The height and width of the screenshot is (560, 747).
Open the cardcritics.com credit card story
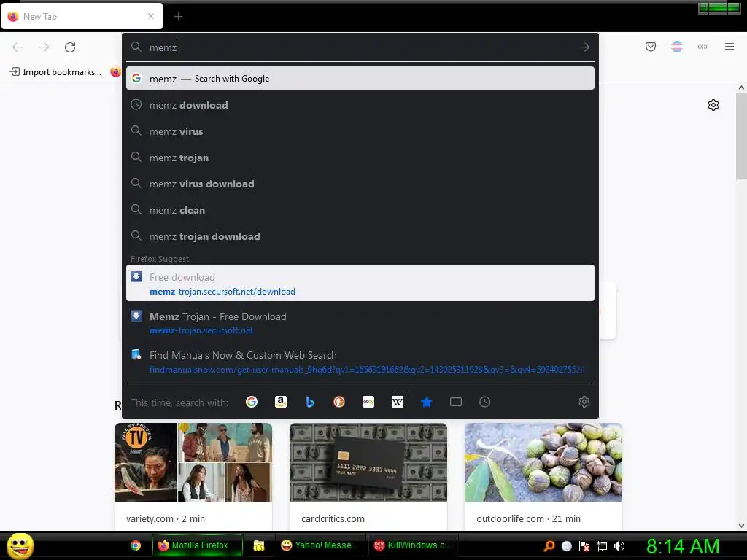(368, 462)
